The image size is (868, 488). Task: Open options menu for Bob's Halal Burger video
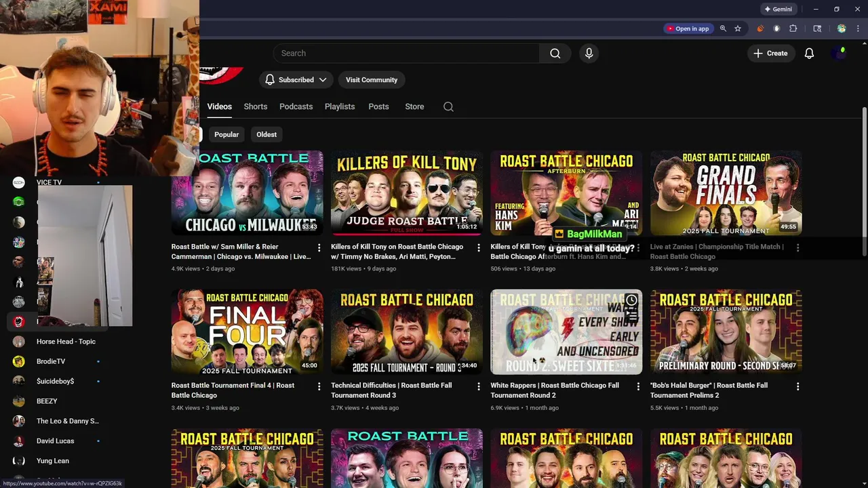click(x=797, y=386)
